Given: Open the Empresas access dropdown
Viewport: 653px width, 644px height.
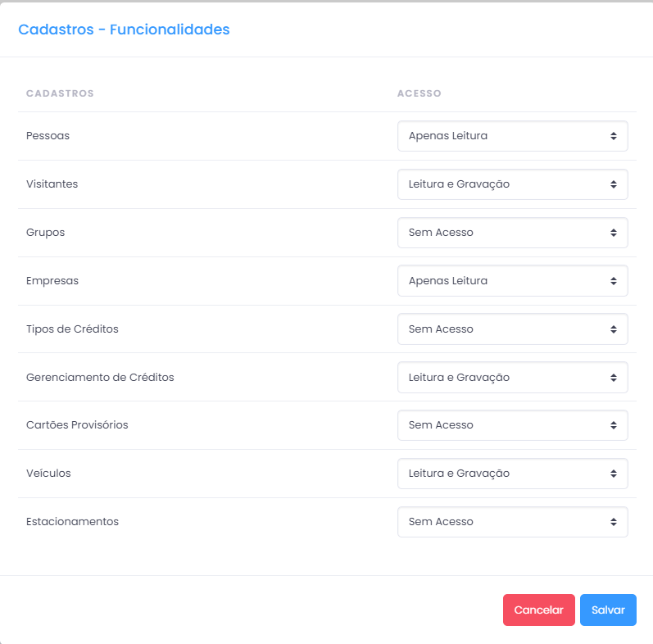Looking at the screenshot, I should coord(513,281).
